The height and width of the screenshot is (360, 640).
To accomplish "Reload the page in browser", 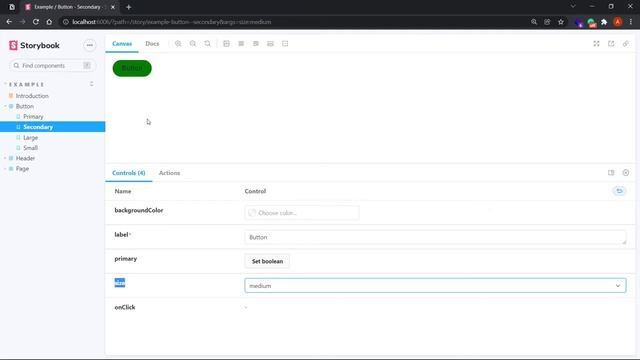I will pos(36,22).
